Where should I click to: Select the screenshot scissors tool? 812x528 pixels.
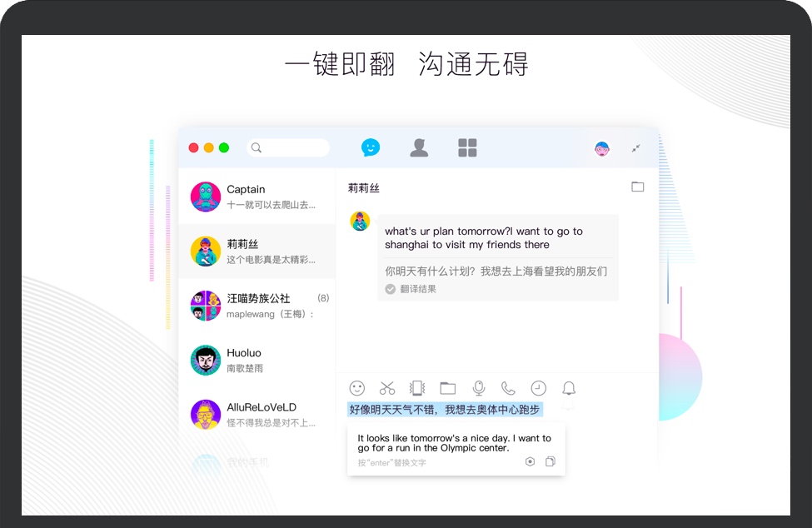click(386, 388)
